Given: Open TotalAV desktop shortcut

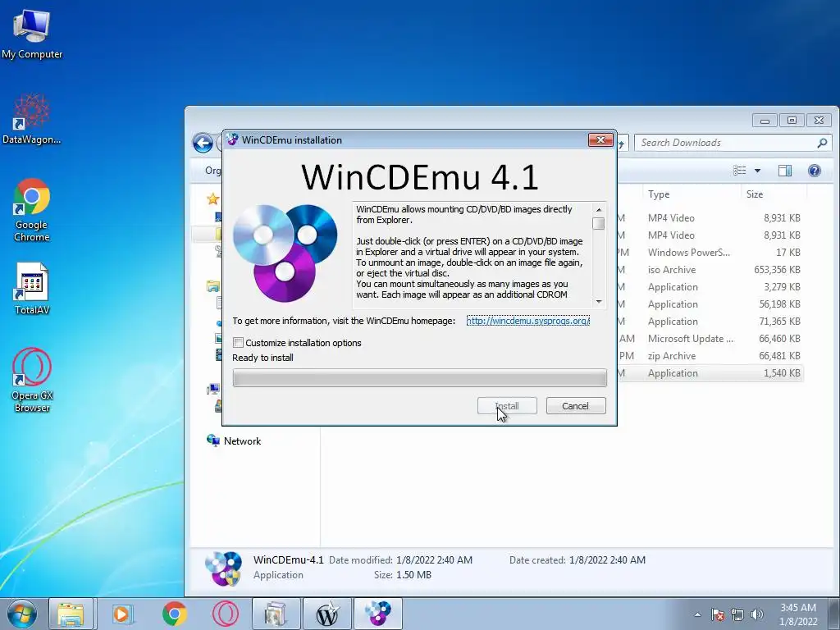Looking at the screenshot, I should click(32, 288).
